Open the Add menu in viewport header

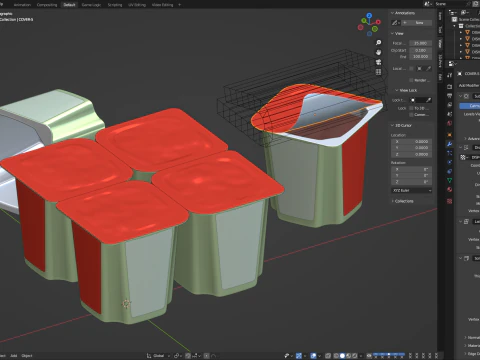tap(14, 356)
